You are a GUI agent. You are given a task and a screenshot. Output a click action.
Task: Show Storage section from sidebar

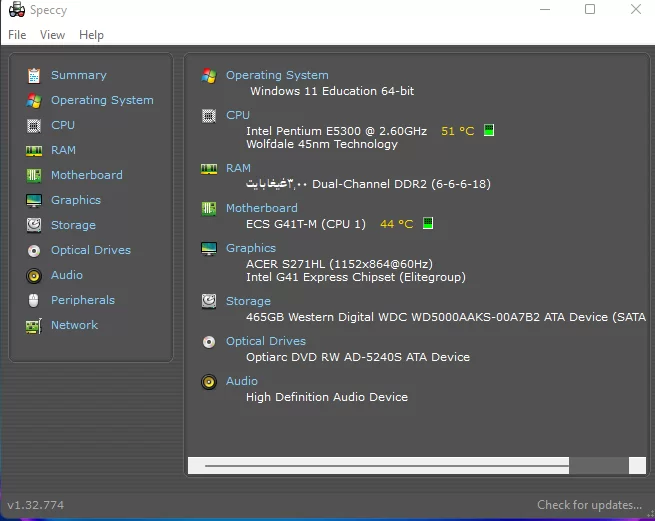coord(74,225)
